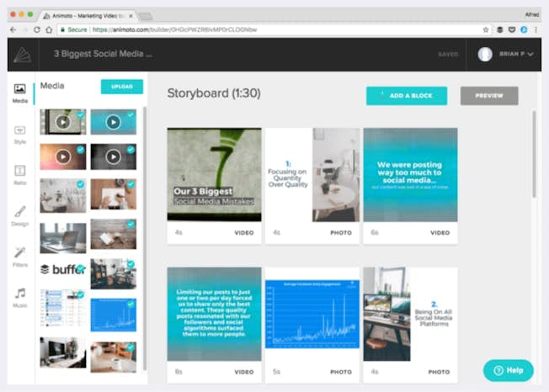
Task: Bookmark page with the star icon
Action: point(486,29)
